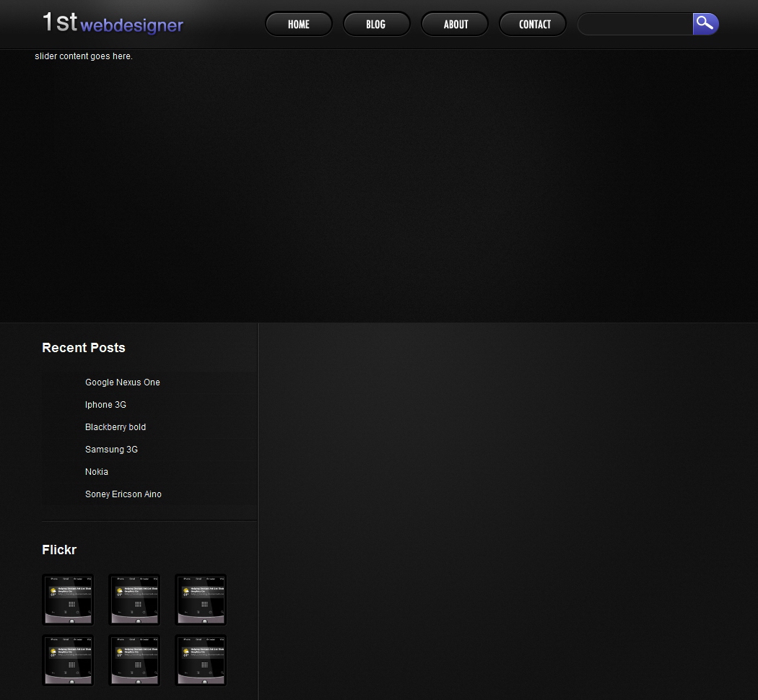Open the Home navigation menu item
The width and height of the screenshot is (758, 700).
click(x=298, y=25)
